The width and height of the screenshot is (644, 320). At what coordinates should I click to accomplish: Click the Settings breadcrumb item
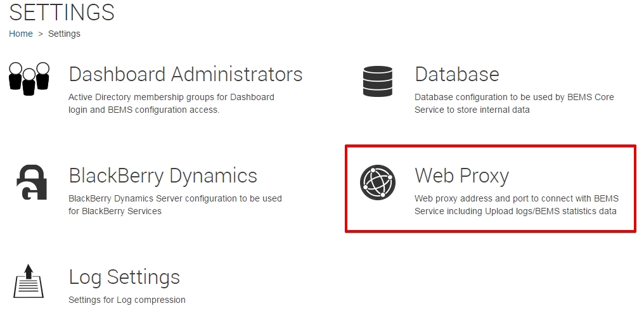(x=64, y=34)
